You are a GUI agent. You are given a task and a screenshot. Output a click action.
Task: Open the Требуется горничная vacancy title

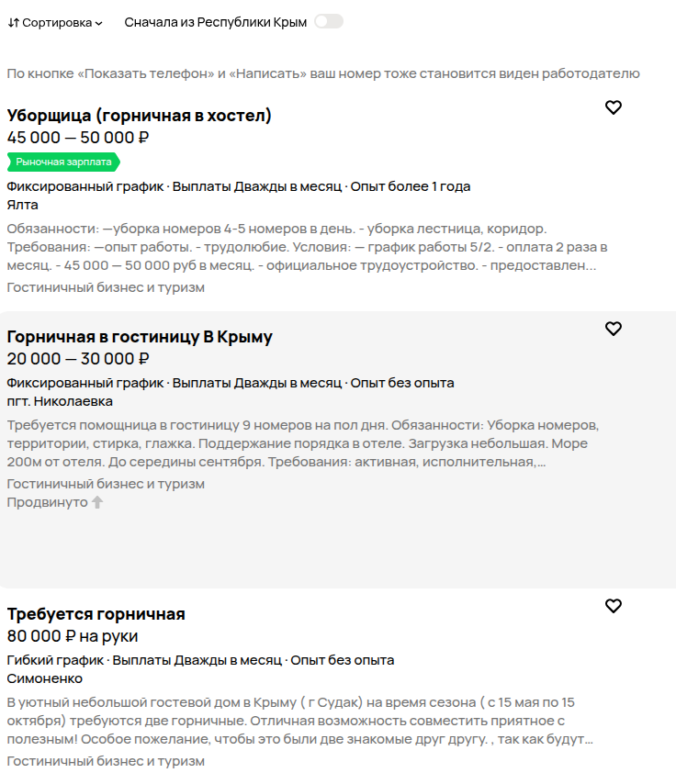coord(96,614)
